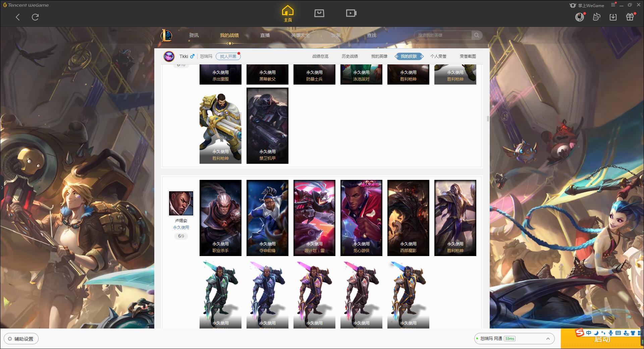Open 辅助设置 settings button
644x349 pixels.
[21, 339]
